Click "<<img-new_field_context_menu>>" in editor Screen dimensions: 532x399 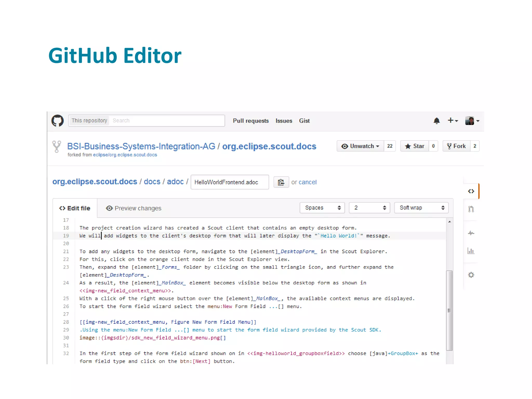[125, 291]
